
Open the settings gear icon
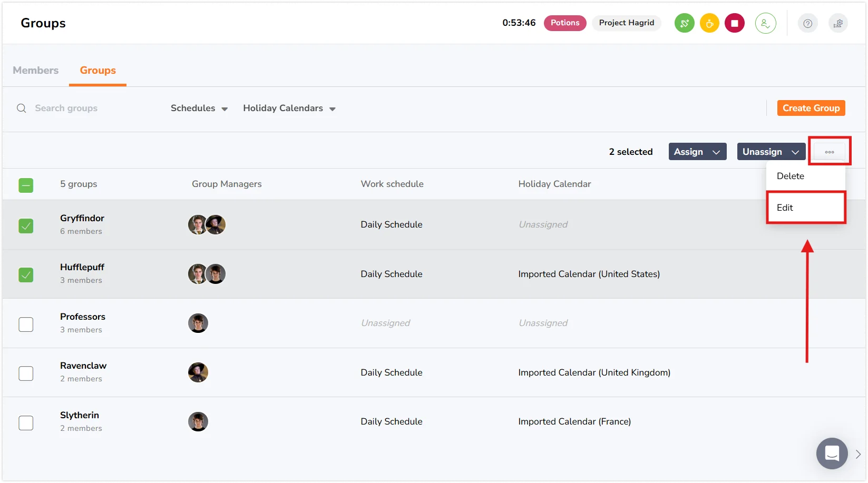click(x=838, y=23)
